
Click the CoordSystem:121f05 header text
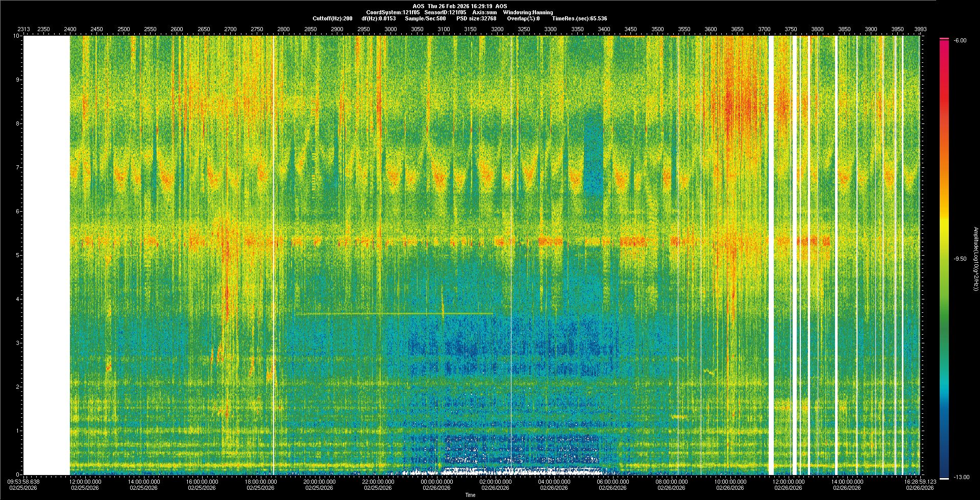click(393, 12)
